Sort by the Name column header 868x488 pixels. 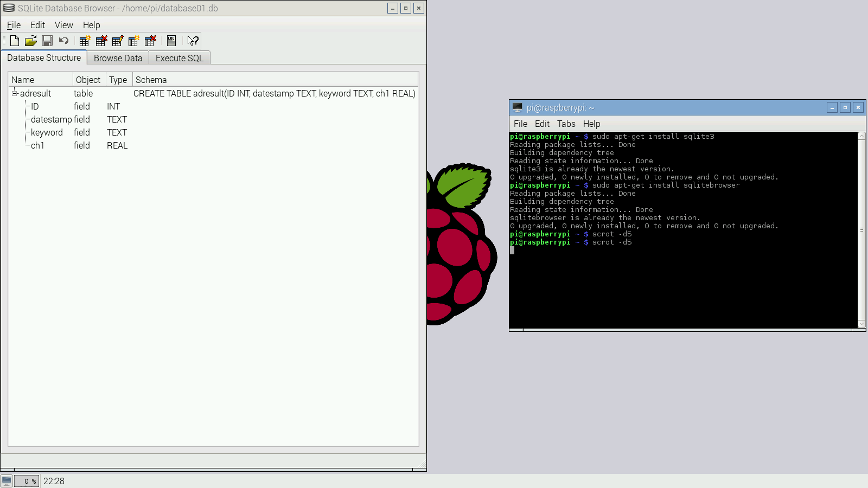pyautogui.click(x=23, y=79)
